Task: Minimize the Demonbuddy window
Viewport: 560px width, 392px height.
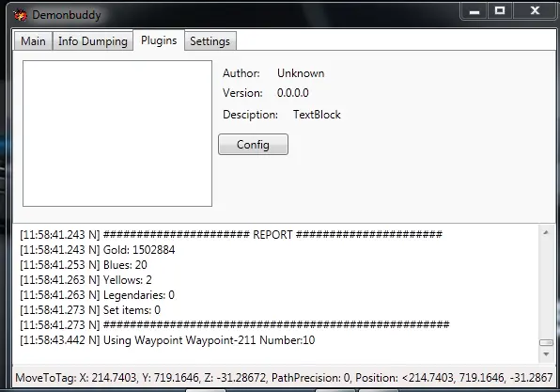Action: pyautogui.click(x=474, y=11)
